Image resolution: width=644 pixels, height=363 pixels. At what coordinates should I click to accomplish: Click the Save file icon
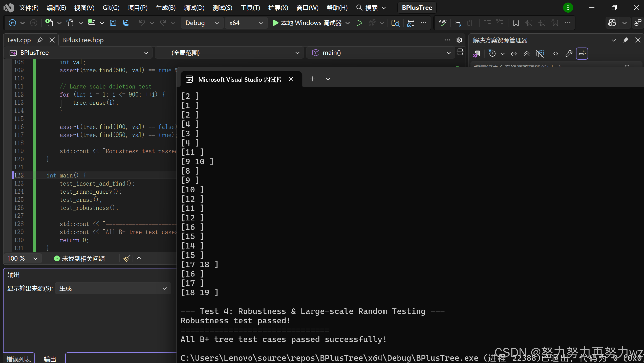pyautogui.click(x=113, y=23)
